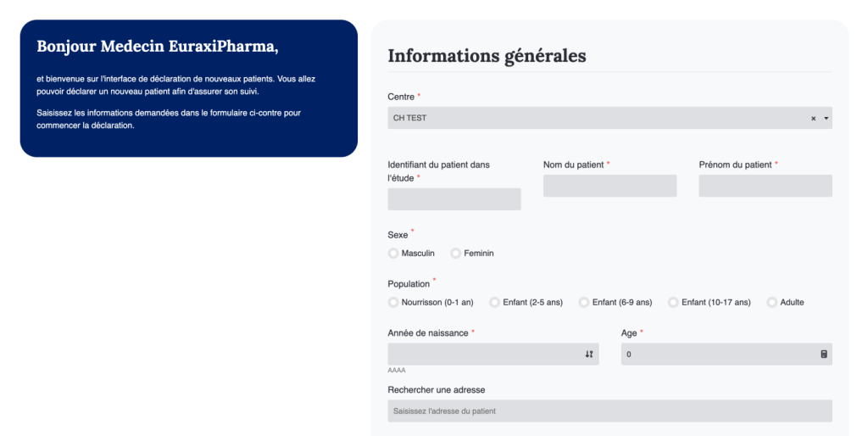
Task: Focus the Prénom du patient field
Action: [x=765, y=186]
